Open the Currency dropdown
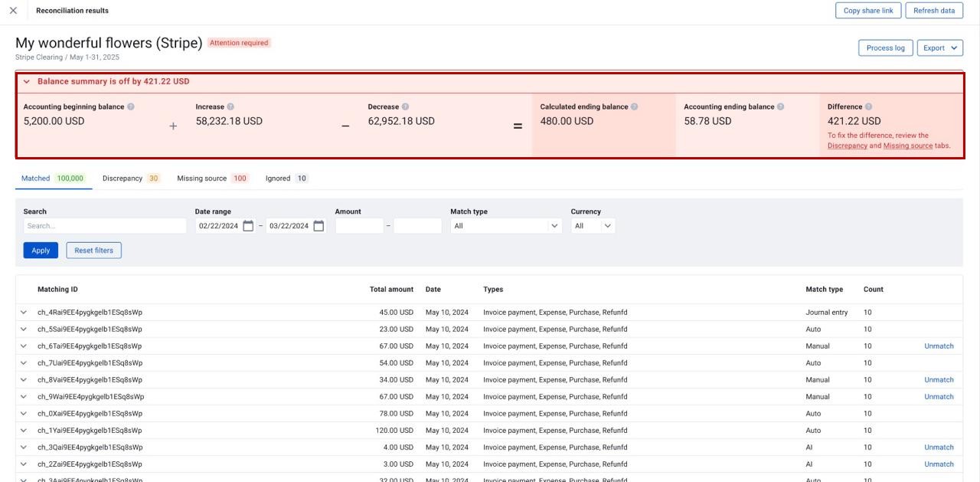 coord(593,226)
